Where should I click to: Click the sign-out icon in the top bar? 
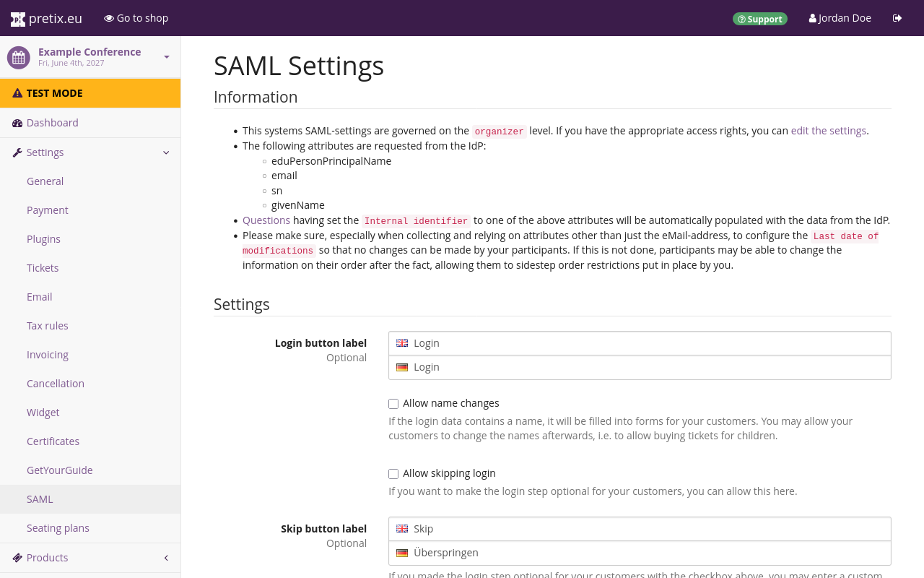pyautogui.click(x=897, y=17)
